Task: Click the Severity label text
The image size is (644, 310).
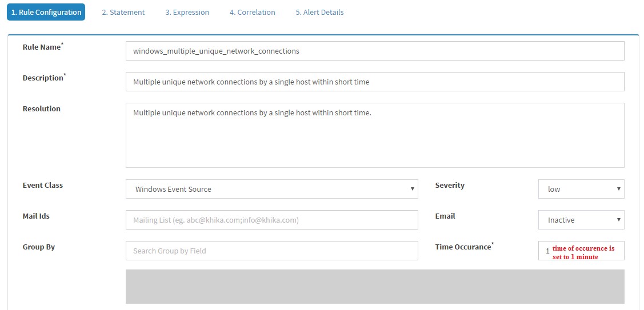Action: point(450,185)
